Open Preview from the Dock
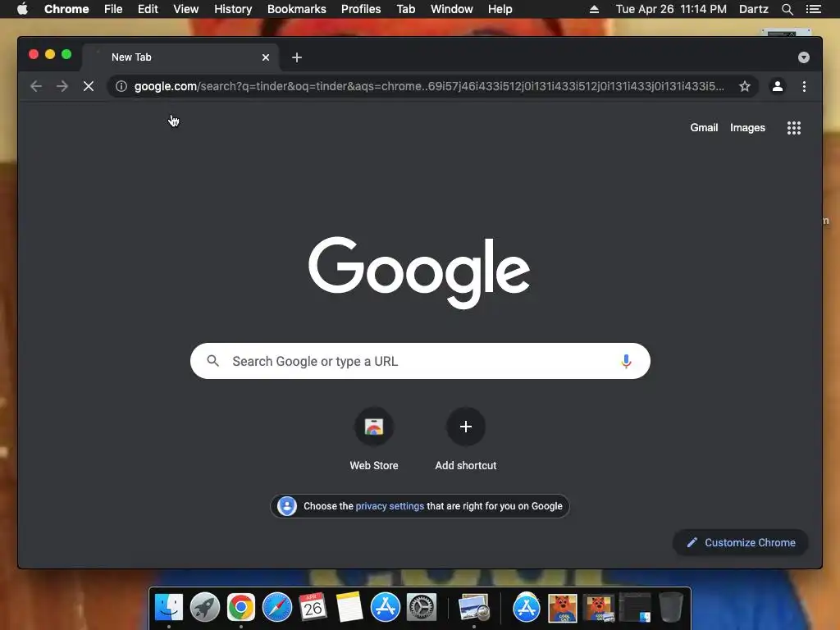The width and height of the screenshot is (840, 630). (474, 607)
